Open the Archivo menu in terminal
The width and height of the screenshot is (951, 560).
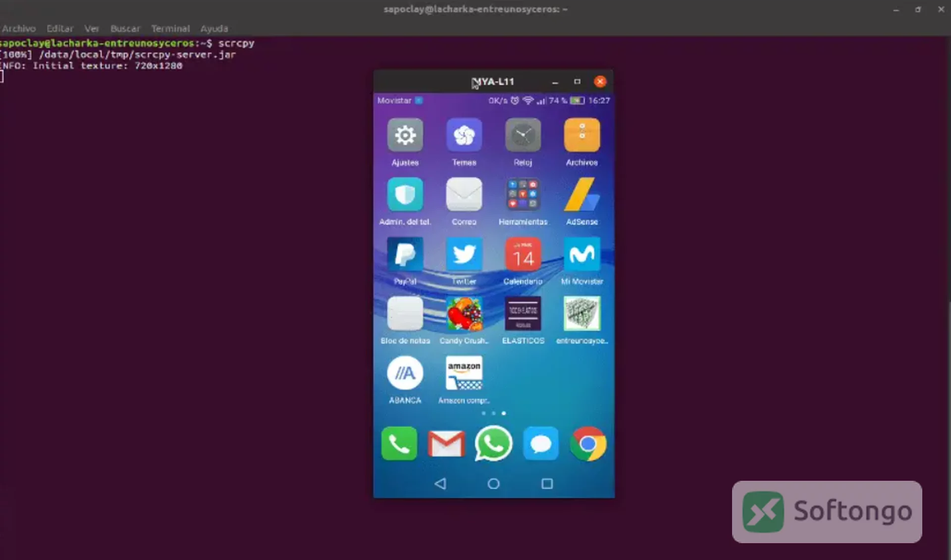tap(19, 29)
